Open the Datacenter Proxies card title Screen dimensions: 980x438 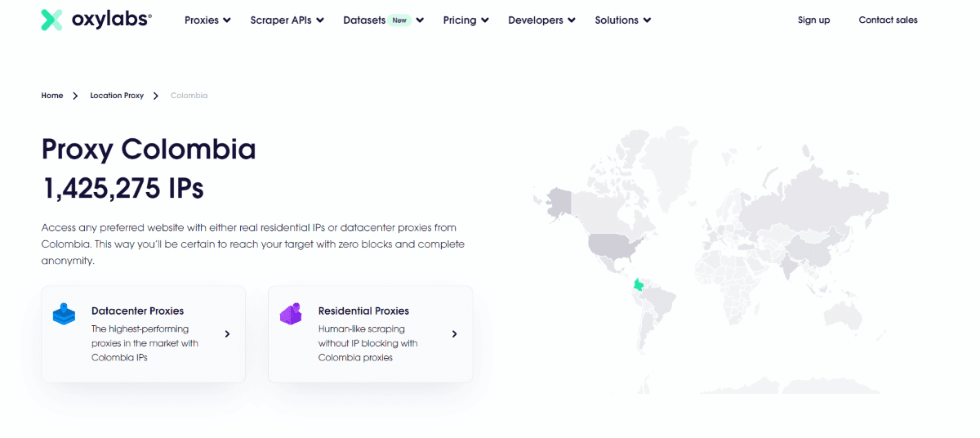[x=137, y=311]
